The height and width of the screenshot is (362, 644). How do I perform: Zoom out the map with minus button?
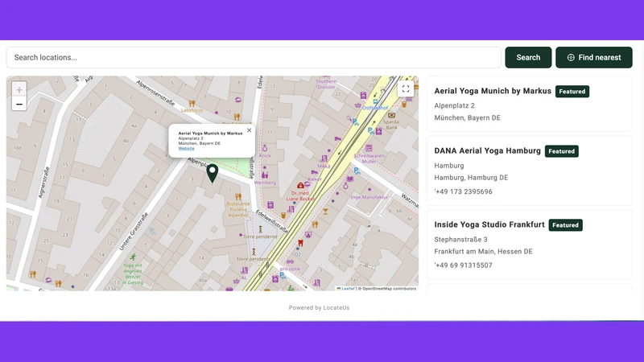click(x=19, y=105)
